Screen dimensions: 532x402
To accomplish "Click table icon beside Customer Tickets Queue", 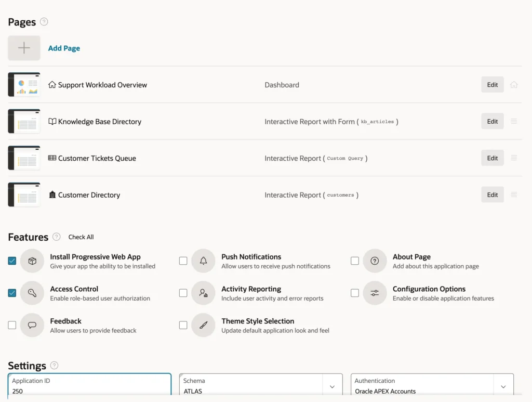I will pyautogui.click(x=52, y=158).
